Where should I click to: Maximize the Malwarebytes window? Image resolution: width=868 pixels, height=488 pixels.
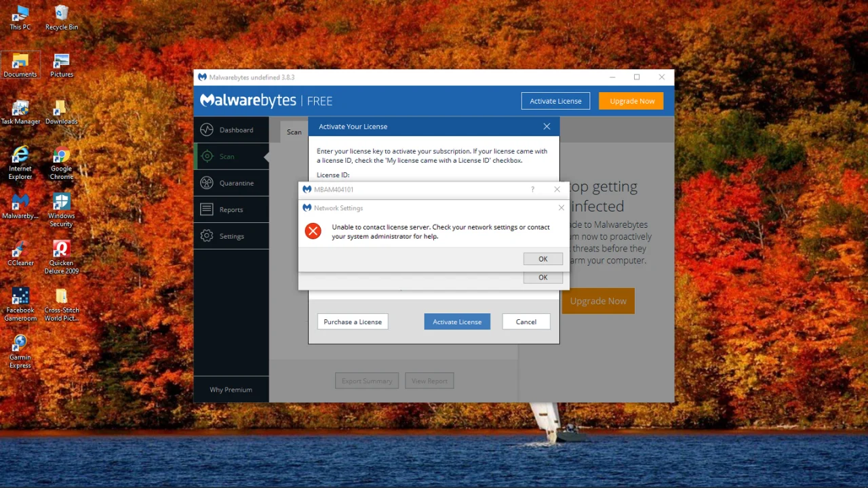point(637,77)
